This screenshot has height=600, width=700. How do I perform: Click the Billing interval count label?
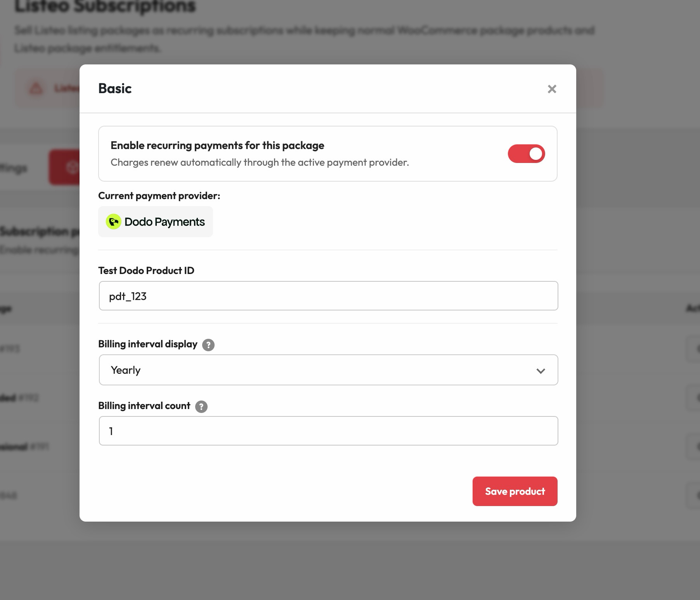(x=144, y=406)
